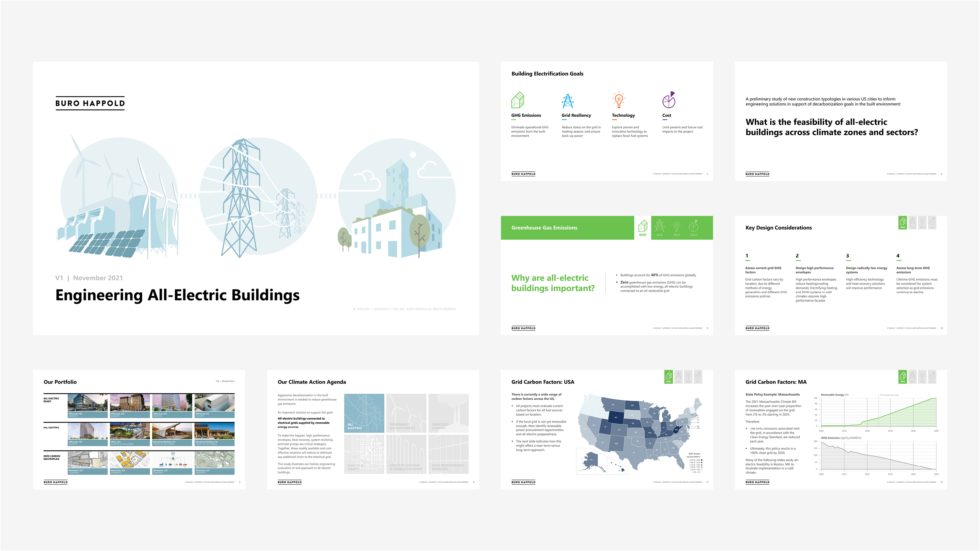Click the green GHG Emissions house icon
980x551 pixels.
518,100
